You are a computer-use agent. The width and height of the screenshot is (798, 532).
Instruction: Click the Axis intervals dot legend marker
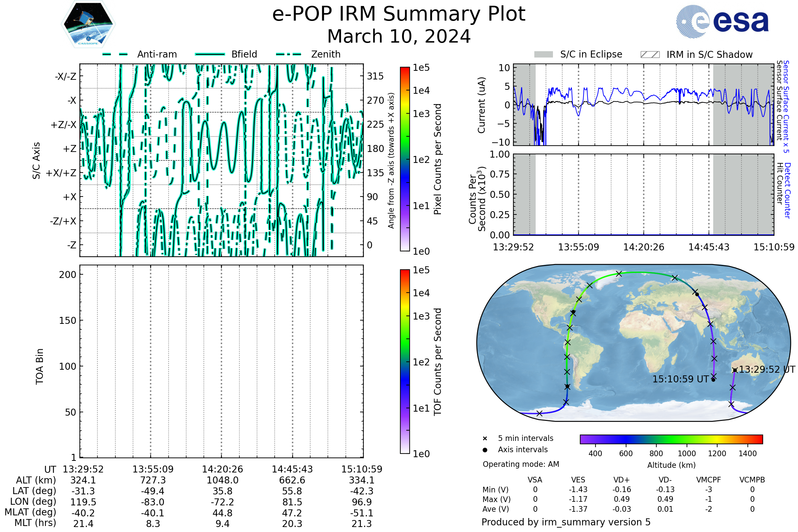[485, 450]
